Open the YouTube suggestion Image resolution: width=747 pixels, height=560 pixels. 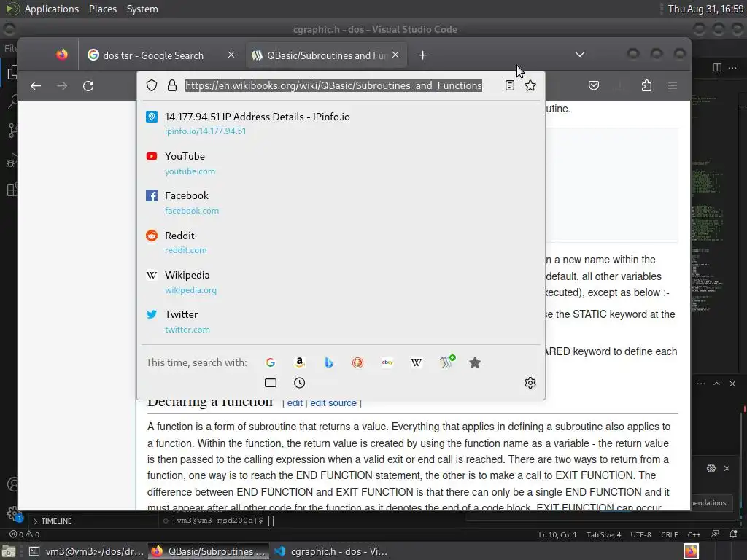click(341, 163)
